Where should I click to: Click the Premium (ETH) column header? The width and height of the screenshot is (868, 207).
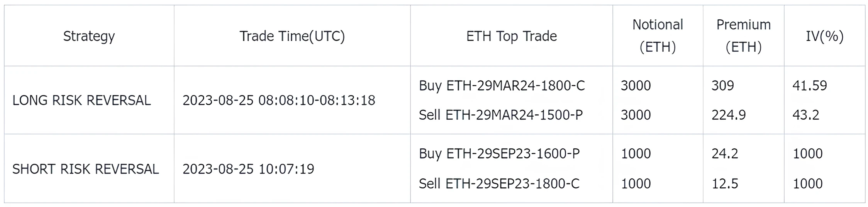(x=743, y=36)
